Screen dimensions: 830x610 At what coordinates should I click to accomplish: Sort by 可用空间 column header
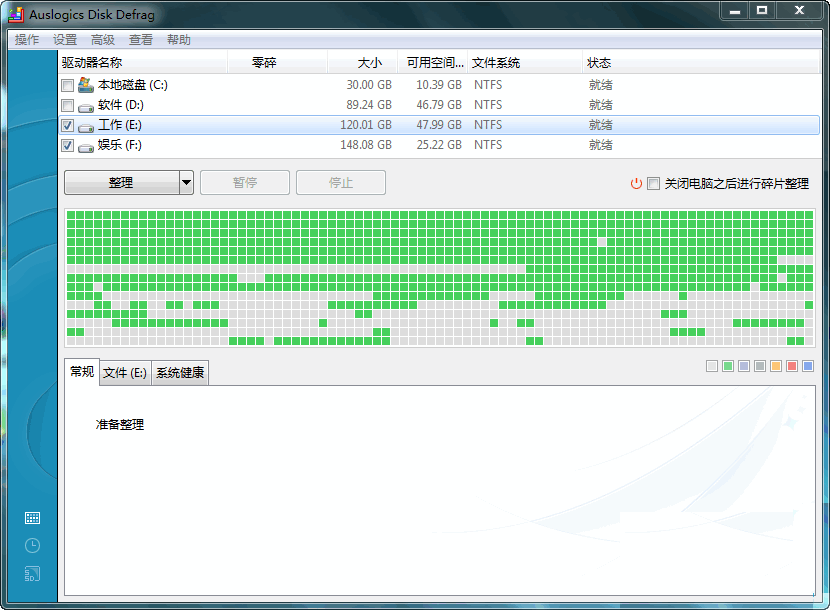pyautogui.click(x=432, y=62)
